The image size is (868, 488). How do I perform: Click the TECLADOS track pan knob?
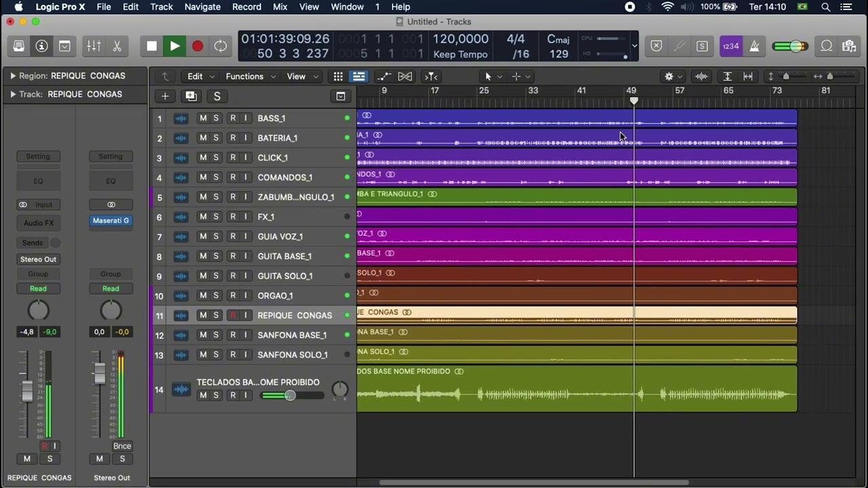340,389
